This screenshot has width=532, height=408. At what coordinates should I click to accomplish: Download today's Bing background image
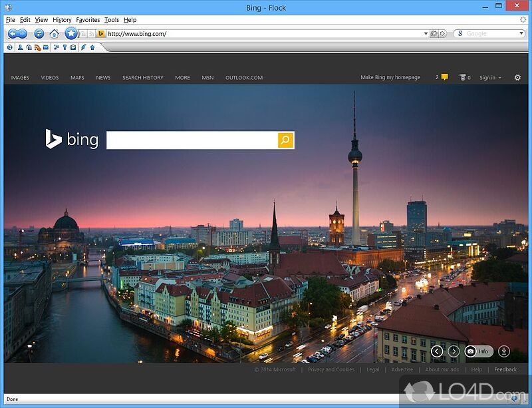point(504,351)
